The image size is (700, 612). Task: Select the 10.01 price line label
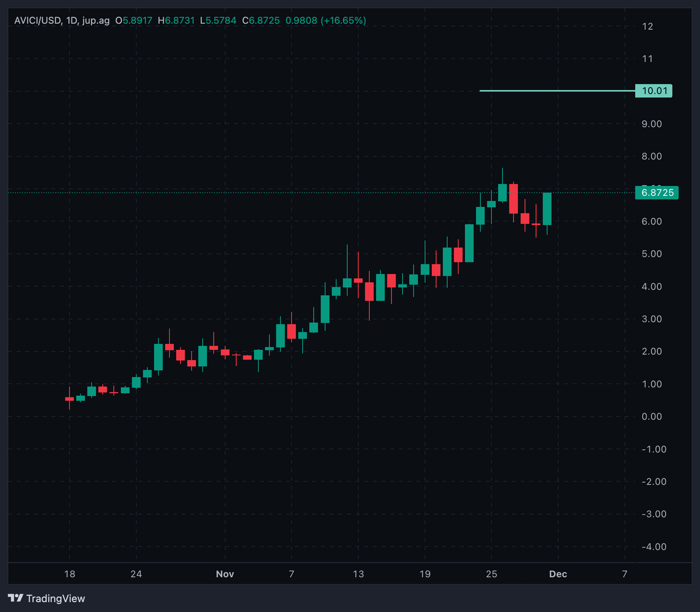point(654,91)
